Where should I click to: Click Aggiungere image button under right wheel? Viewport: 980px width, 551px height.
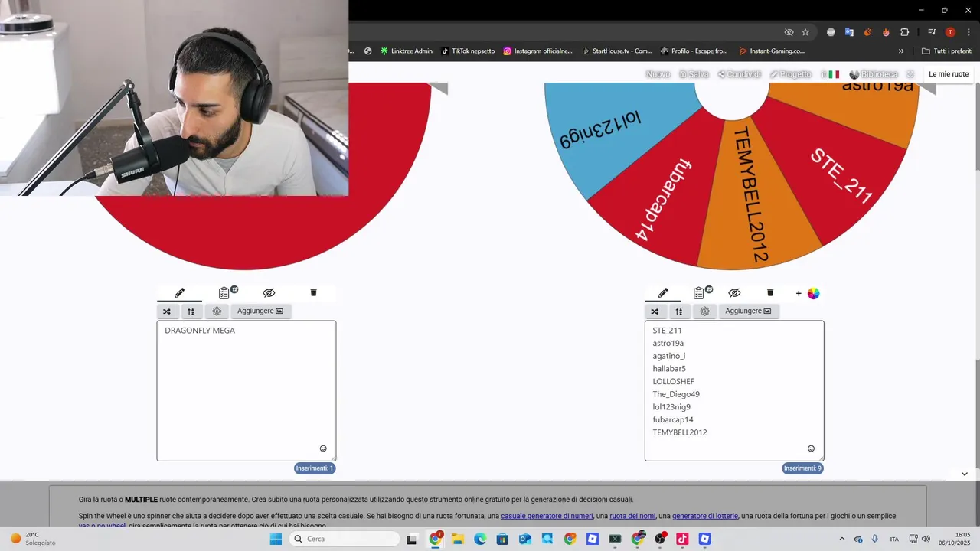click(x=748, y=311)
